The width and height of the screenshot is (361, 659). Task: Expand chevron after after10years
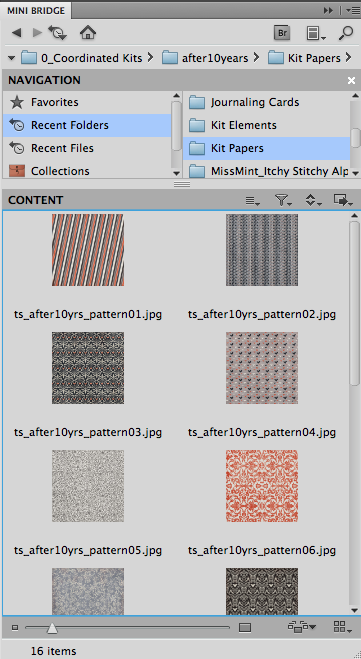pyautogui.click(x=256, y=58)
